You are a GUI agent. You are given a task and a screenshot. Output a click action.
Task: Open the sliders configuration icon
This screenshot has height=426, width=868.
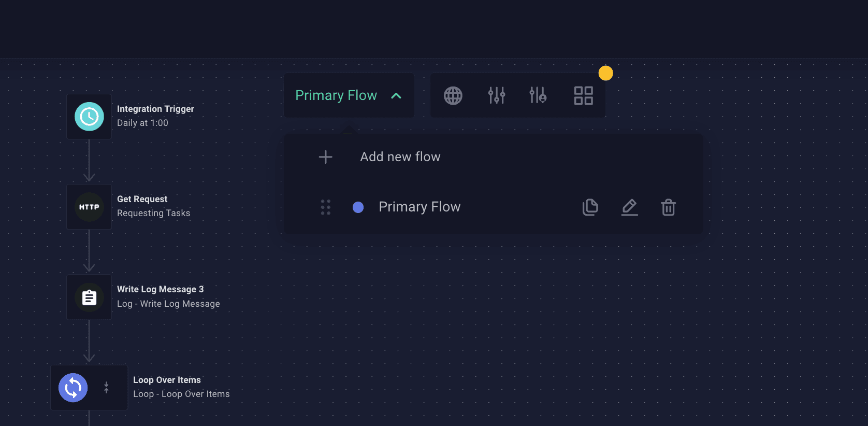497,96
